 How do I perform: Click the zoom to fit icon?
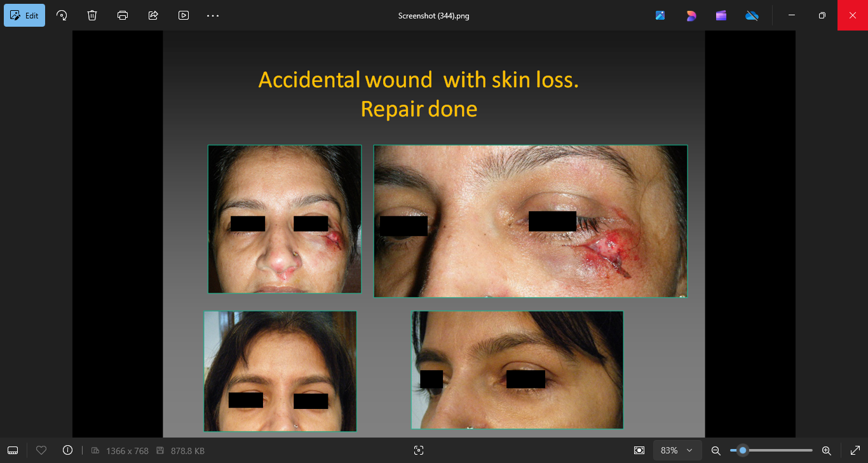tap(639, 450)
